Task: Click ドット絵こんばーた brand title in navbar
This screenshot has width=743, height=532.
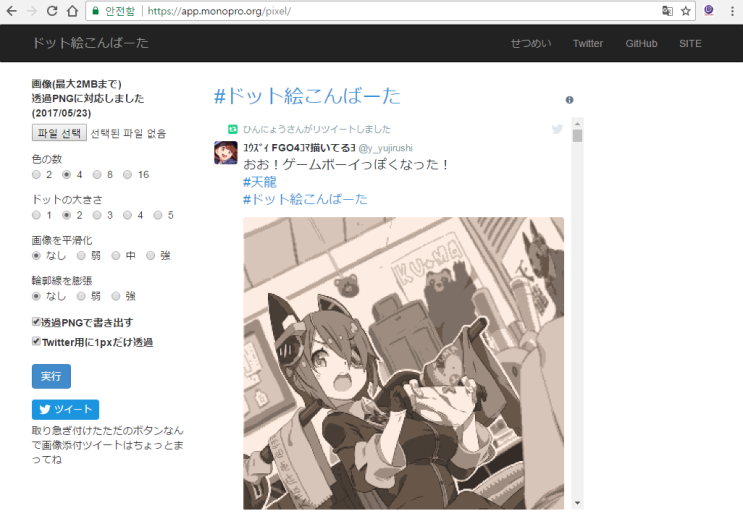Action: pos(91,43)
